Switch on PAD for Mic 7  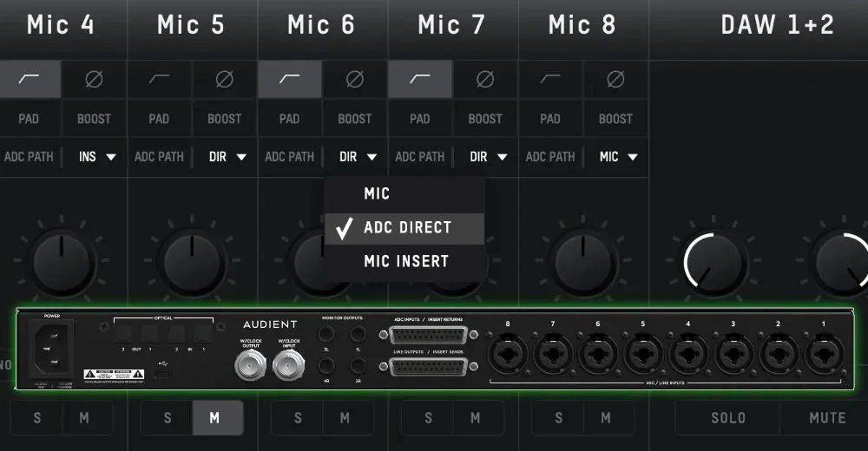pos(419,119)
